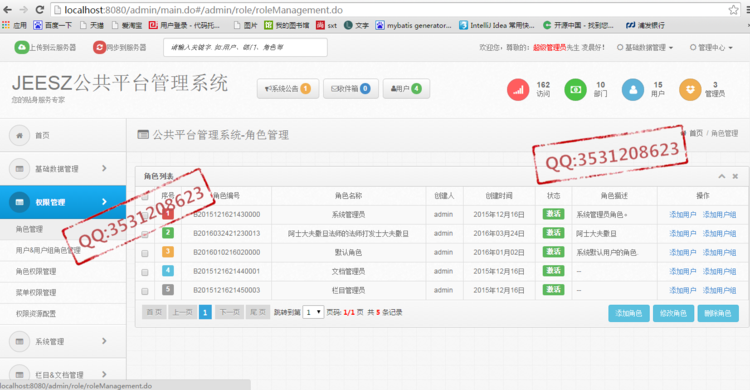Open the 基础数据管理 top dropdown
750x390 pixels.
click(x=645, y=47)
